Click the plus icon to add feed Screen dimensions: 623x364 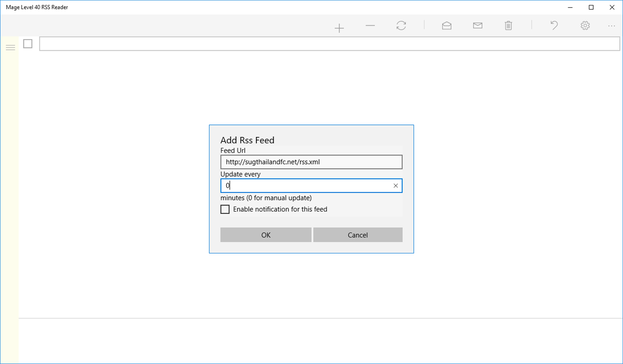pyautogui.click(x=339, y=28)
